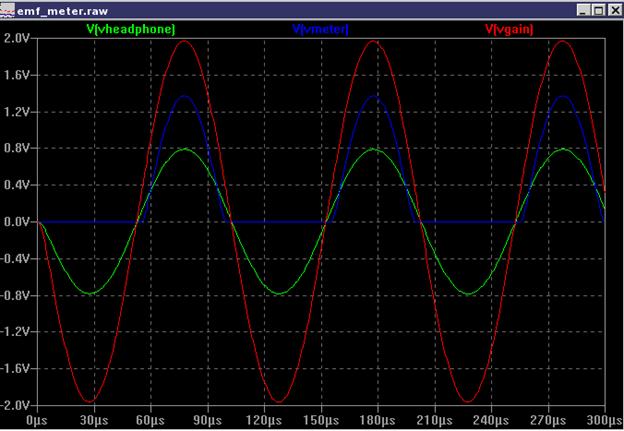Click the -0.4V vertical axis label
Screen dimensions: 624x431
coord(15,259)
